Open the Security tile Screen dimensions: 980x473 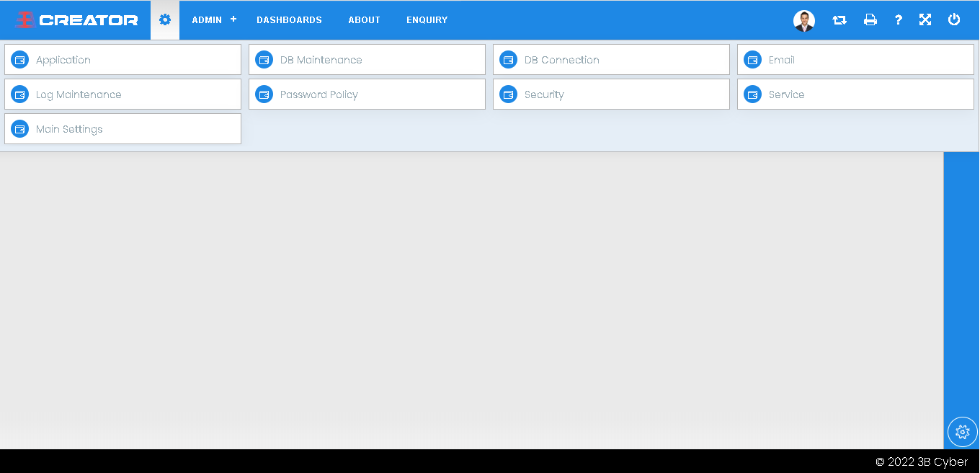click(611, 94)
